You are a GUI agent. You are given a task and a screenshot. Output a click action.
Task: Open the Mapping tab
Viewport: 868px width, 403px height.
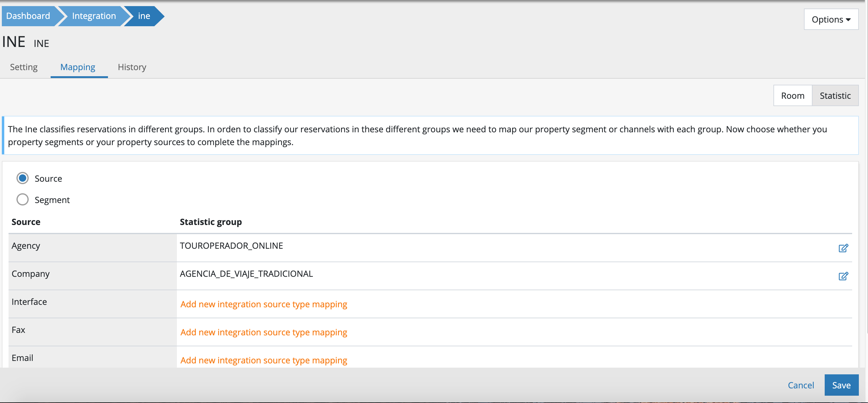78,67
